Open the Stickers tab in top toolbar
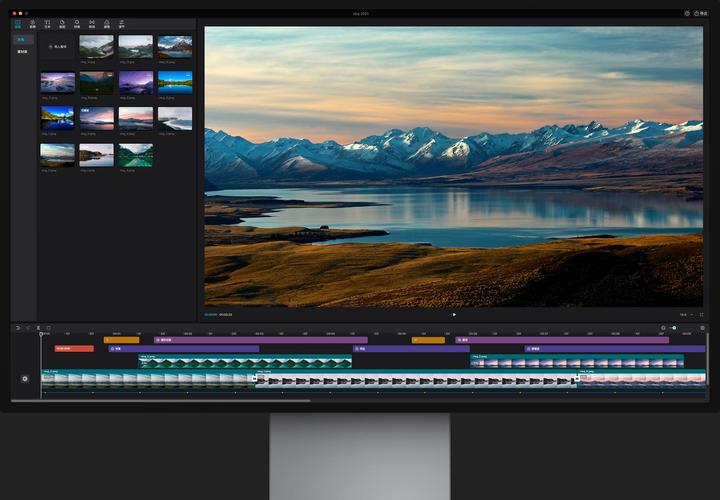The image size is (720, 500). click(x=62, y=24)
